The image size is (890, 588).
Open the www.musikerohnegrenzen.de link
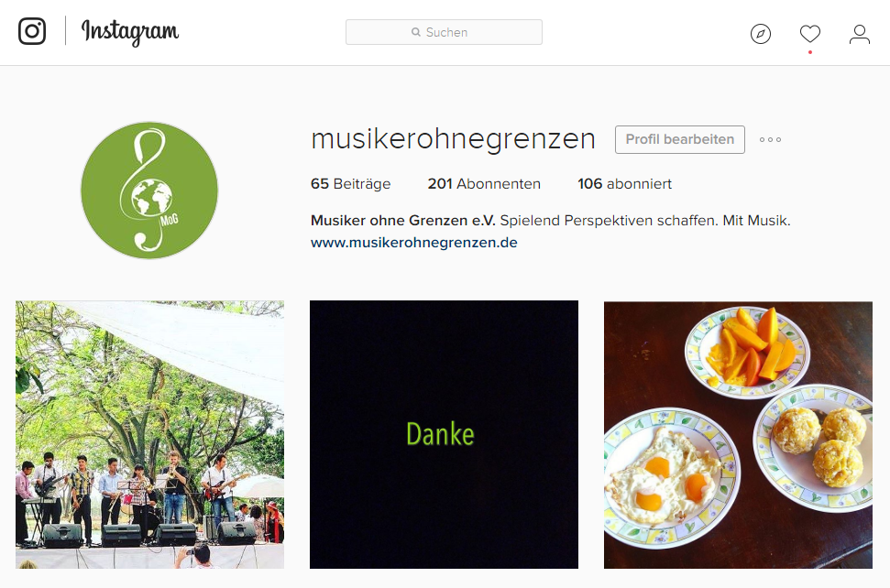(x=413, y=243)
